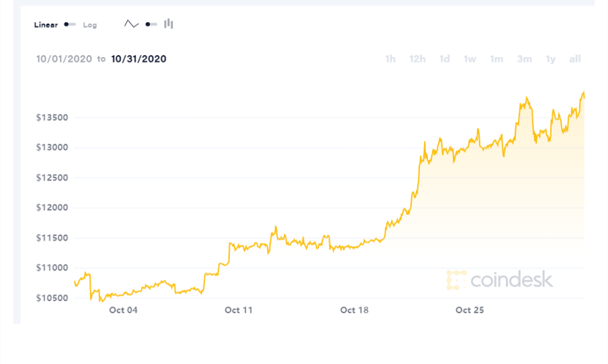Image resolution: width=608 pixels, height=364 pixels.
Task: Select the Linear scale label
Action: 46,25
